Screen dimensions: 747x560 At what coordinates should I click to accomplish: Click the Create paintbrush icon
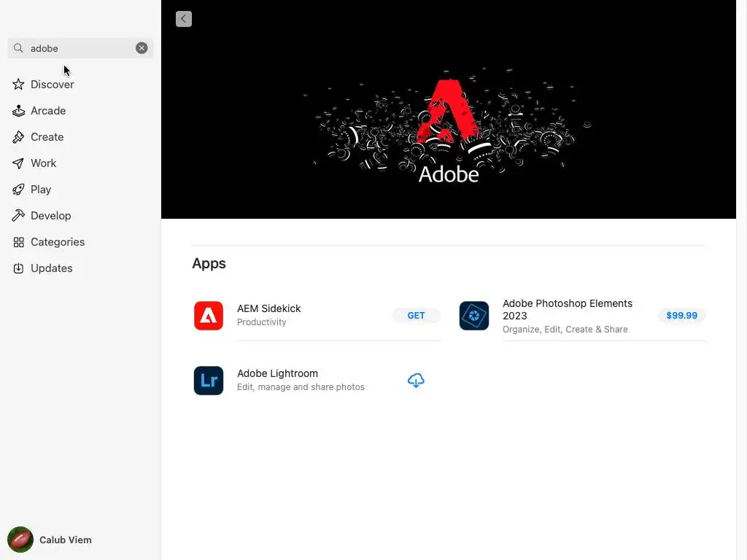point(18,137)
